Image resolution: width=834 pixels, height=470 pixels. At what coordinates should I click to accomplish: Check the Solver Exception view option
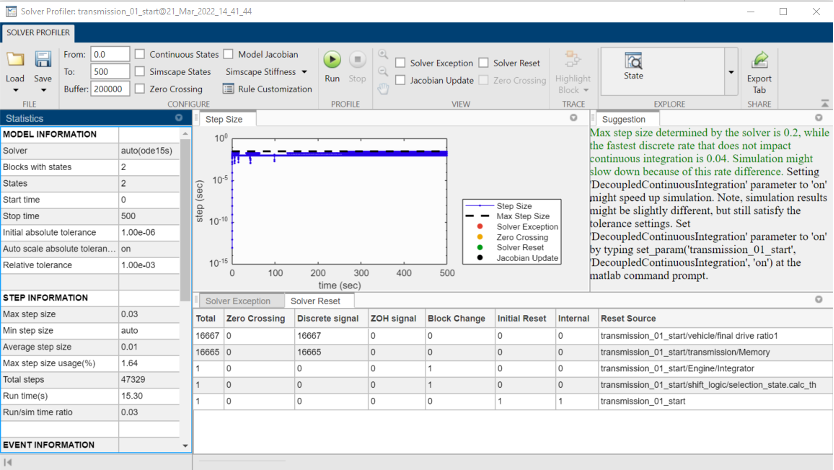401,63
